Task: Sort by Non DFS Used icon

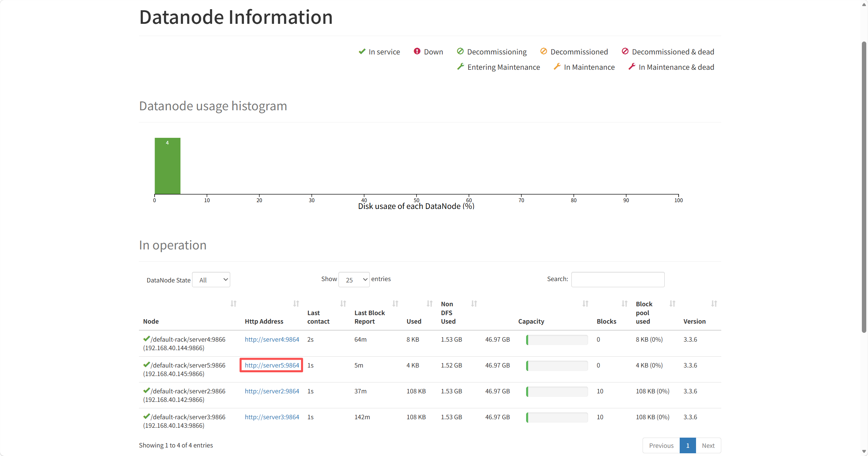Action: [474, 304]
